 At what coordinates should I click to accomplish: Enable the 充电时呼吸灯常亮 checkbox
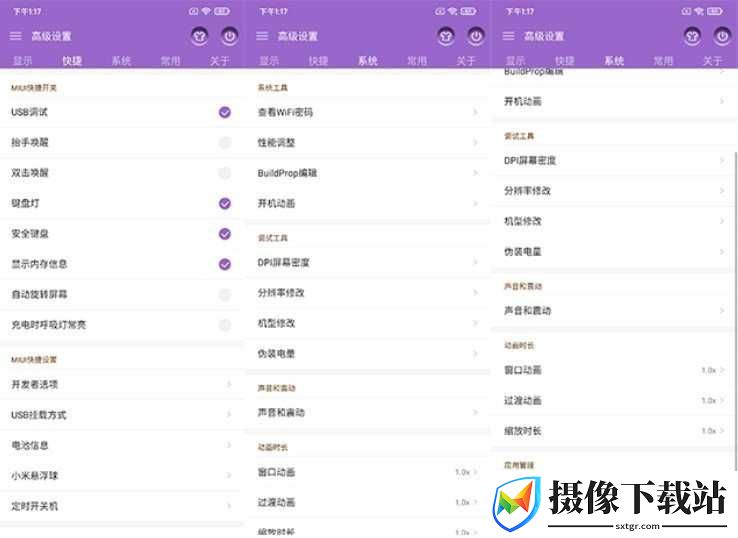[x=225, y=325]
